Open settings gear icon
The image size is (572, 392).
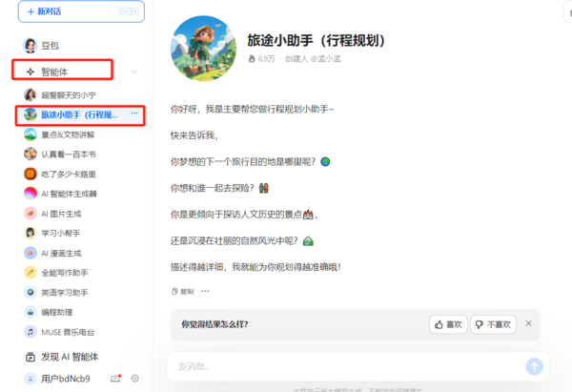pyautogui.click(x=134, y=379)
